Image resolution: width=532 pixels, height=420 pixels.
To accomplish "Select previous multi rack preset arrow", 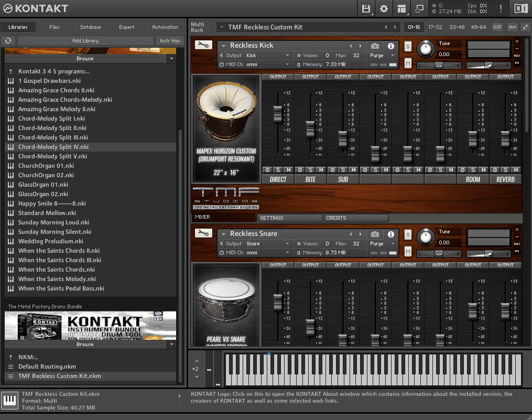I will [x=386, y=27].
